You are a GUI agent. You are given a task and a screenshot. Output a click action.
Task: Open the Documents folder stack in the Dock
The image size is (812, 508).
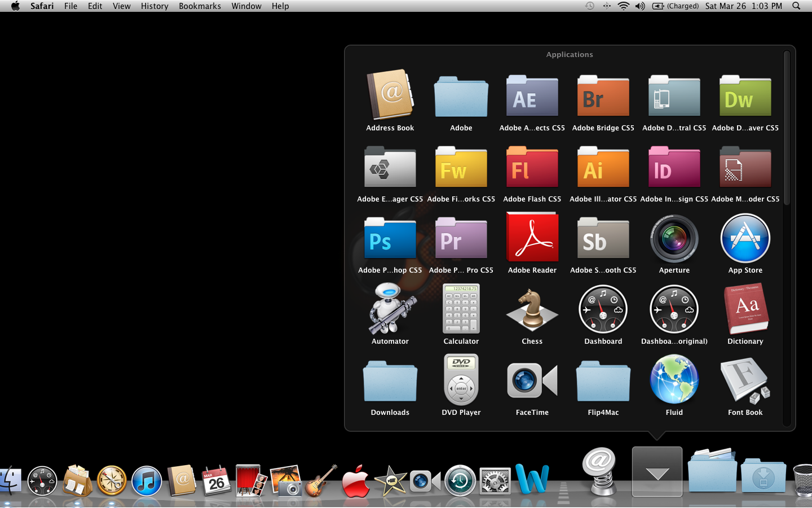click(713, 470)
